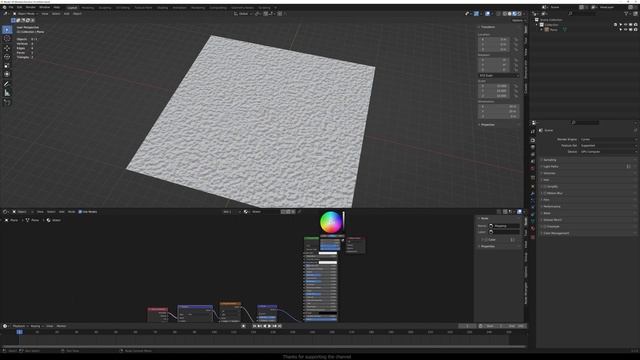Select the Move tool
640x360 pixels.
click(7, 48)
